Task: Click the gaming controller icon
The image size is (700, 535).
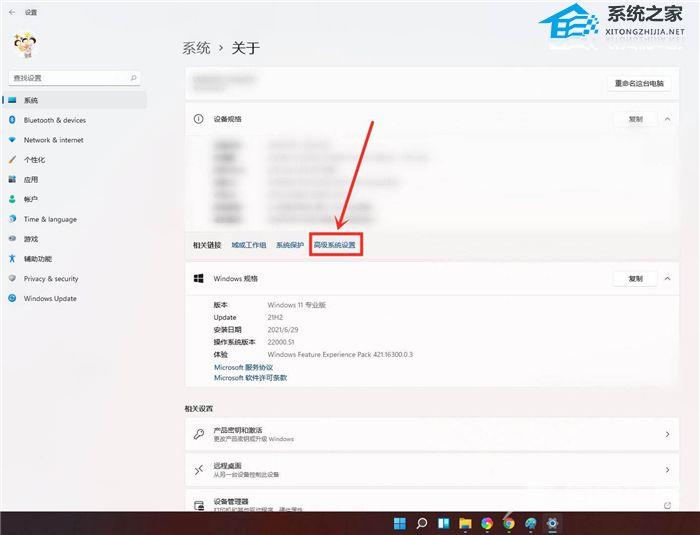Action: tap(12, 238)
